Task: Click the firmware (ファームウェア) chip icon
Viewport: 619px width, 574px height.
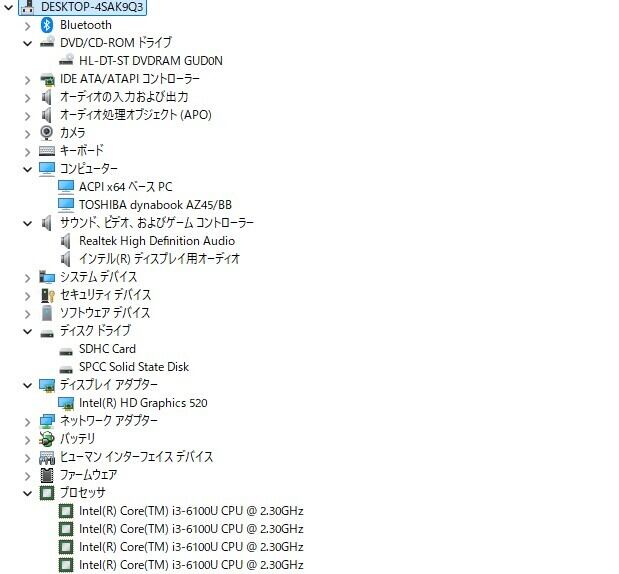Action: [x=47, y=475]
